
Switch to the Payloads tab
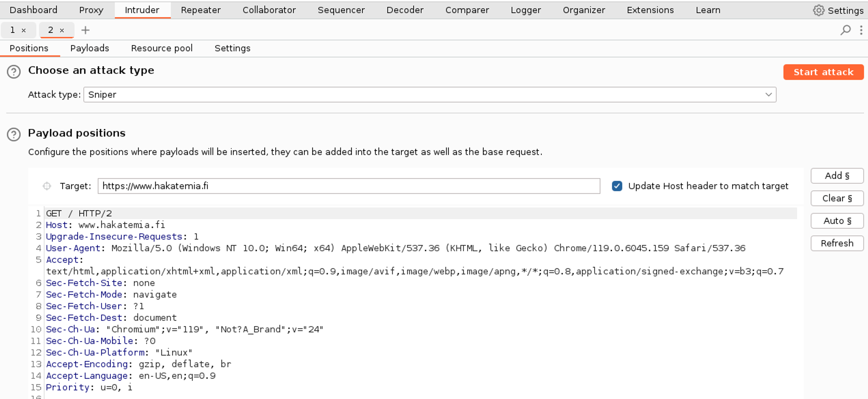tap(90, 48)
